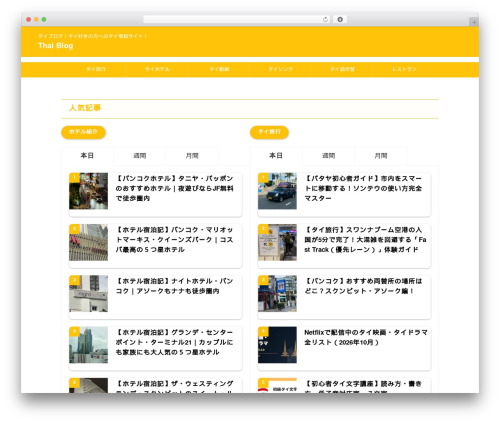Click the street thumbnail of 両替所 article
The height and width of the screenshot is (423, 500).
[x=277, y=294]
